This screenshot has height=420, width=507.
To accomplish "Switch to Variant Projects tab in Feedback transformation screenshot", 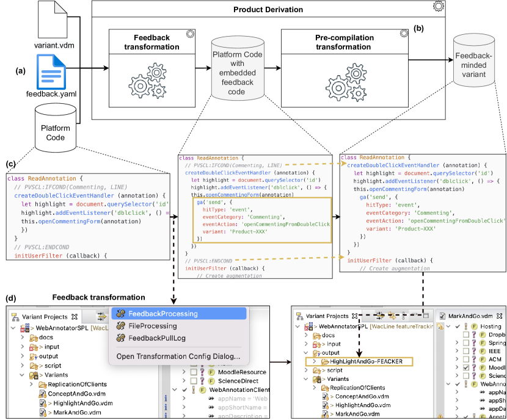I will (x=45, y=317).
